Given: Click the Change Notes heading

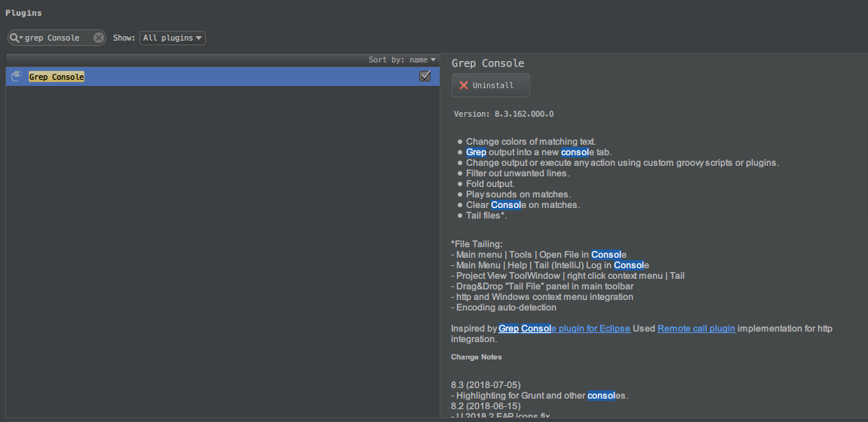Looking at the screenshot, I should click(476, 357).
